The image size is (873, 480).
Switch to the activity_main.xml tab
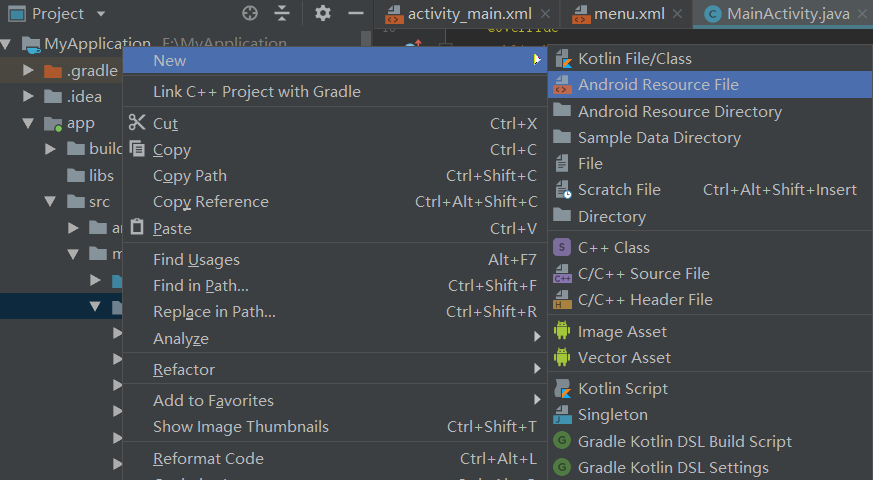click(469, 14)
